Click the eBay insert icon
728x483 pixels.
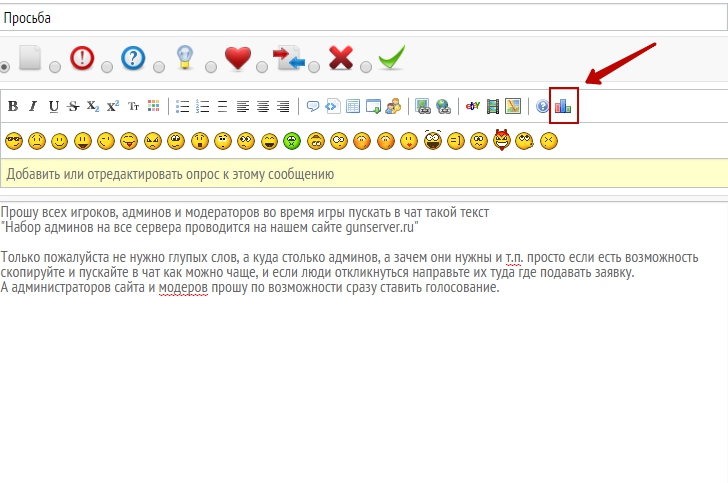[x=473, y=106]
